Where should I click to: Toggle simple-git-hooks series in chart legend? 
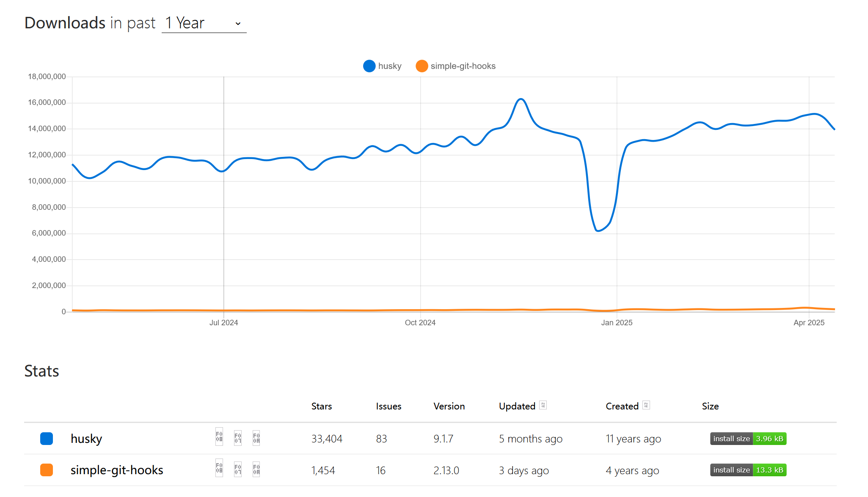463,66
